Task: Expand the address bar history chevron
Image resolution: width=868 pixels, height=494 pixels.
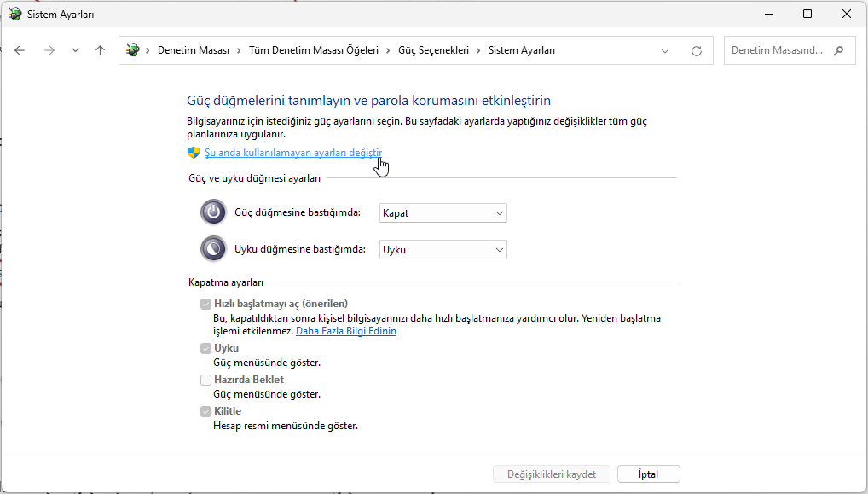Action: coord(665,51)
